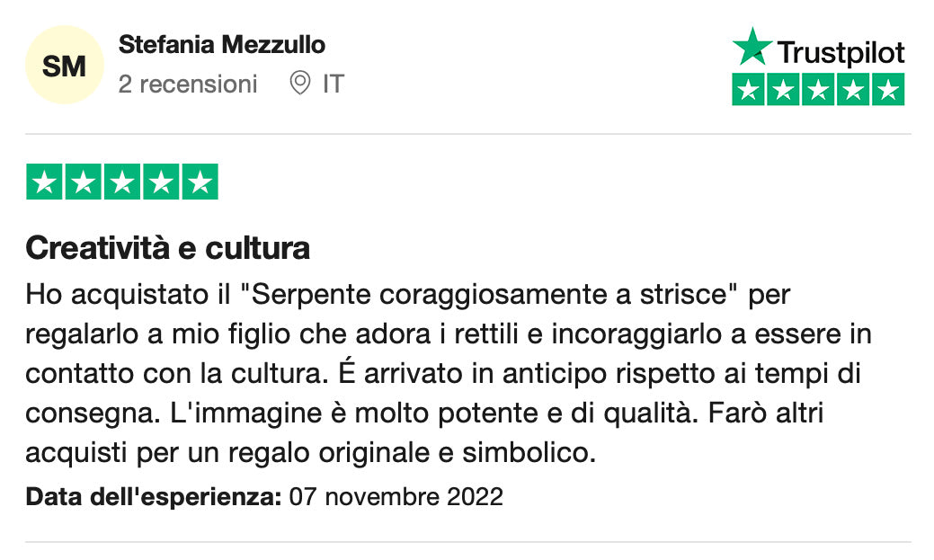Click the green Trustpilot logo star

(x=752, y=48)
